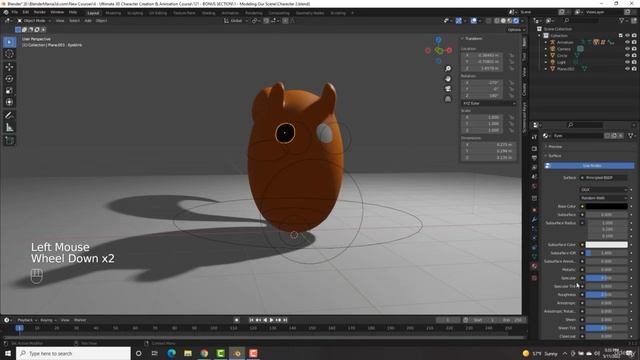Open the Object Mode dropdown
The width and height of the screenshot is (640, 360).
tap(34, 20)
